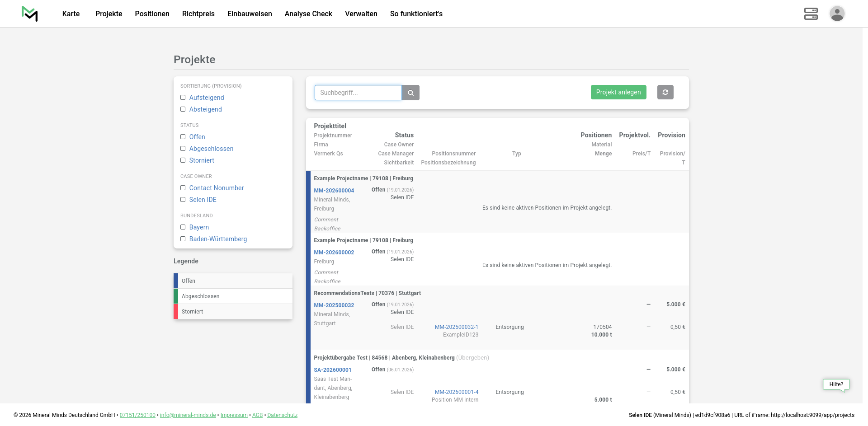This screenshot has width=868, height=426.
Task: Tick the Selen IDE case owner checkbox
Action: tap(183, 200)
